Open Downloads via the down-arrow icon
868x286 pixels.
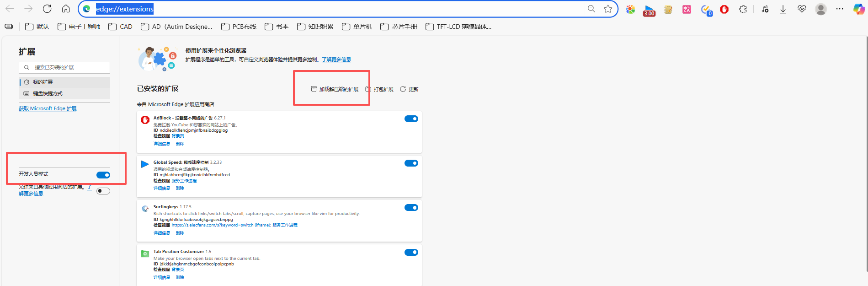783,9
